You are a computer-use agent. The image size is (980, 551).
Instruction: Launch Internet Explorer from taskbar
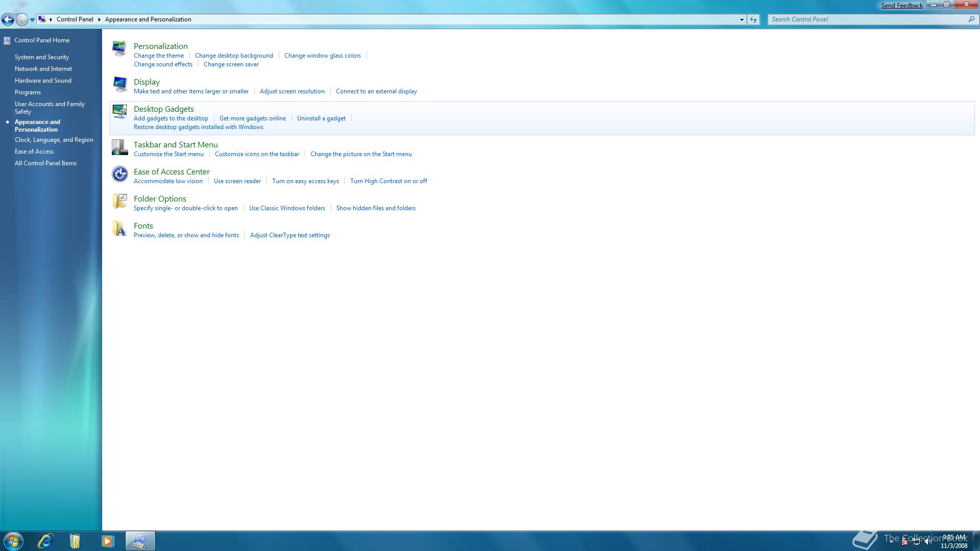[45, 541]
